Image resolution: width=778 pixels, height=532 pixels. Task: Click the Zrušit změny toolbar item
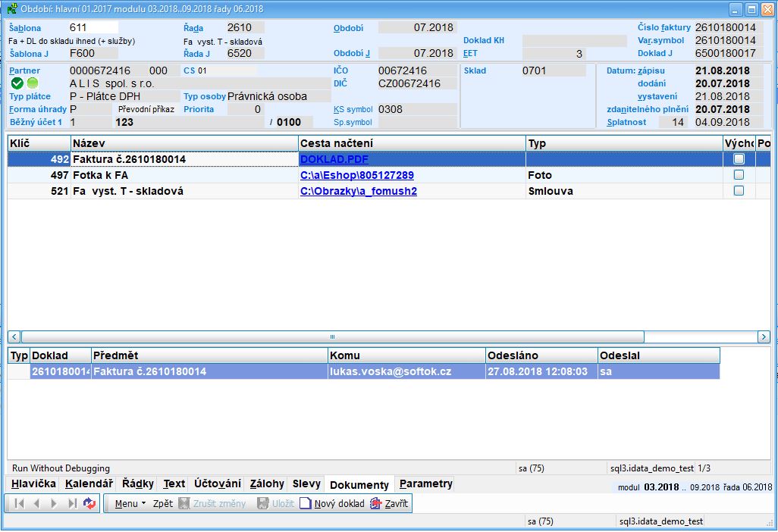tap(212, 504)
